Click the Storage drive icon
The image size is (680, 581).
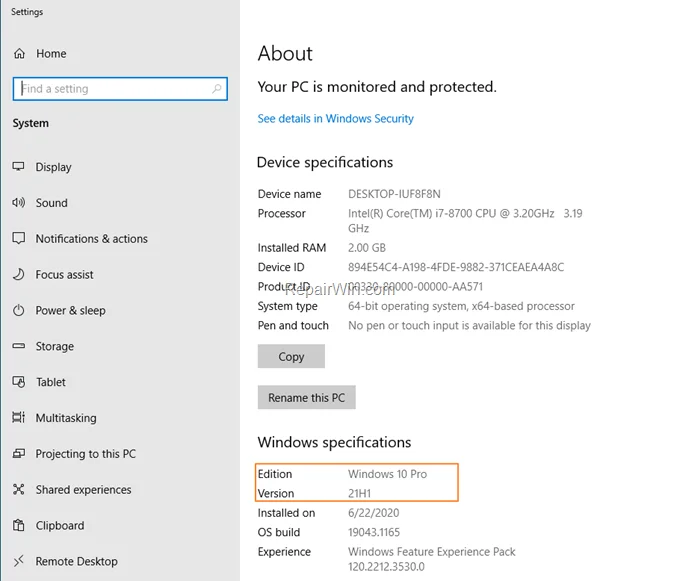[19, 346]
